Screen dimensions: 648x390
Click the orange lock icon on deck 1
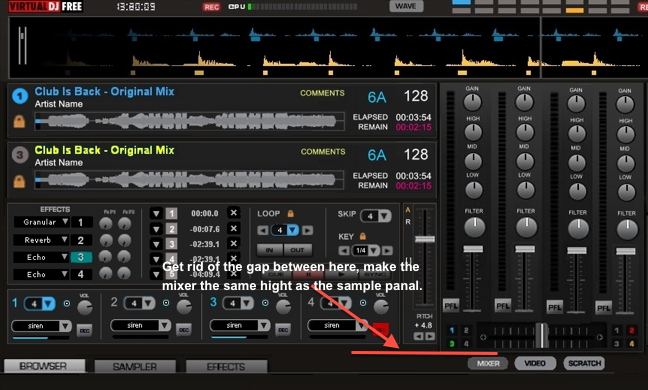(19, 121)
